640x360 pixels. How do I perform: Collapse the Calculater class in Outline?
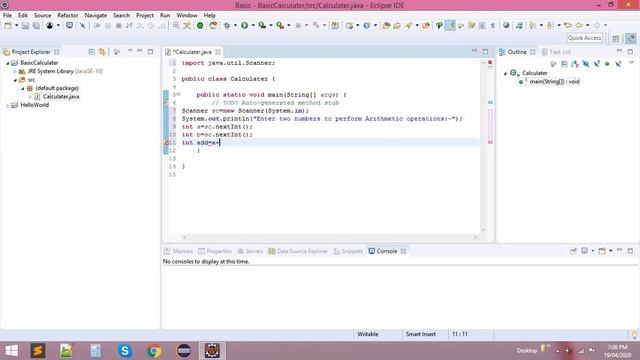pos(505,73)
